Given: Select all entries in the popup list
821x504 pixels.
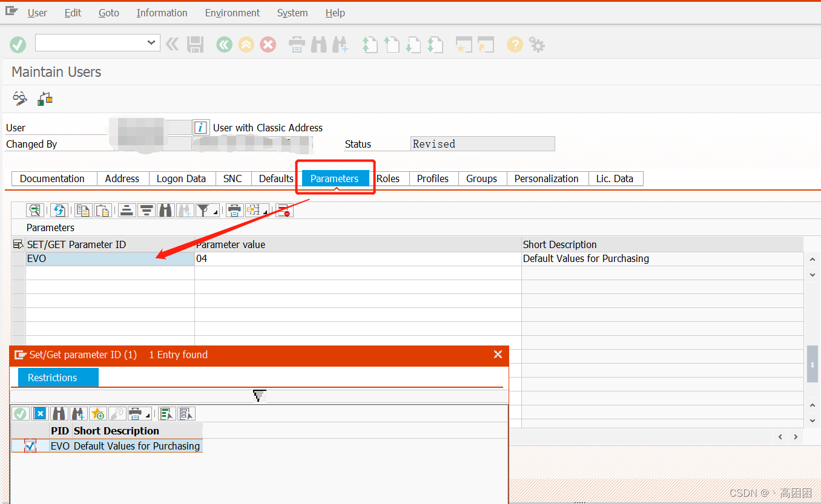Looking at the screenshot, I should (167, 413).
